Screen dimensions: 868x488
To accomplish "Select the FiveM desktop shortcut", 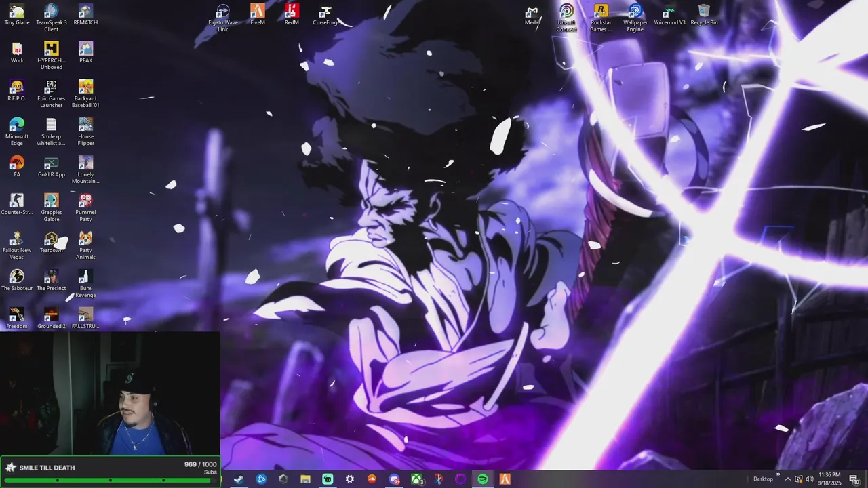I will point(258,15).
